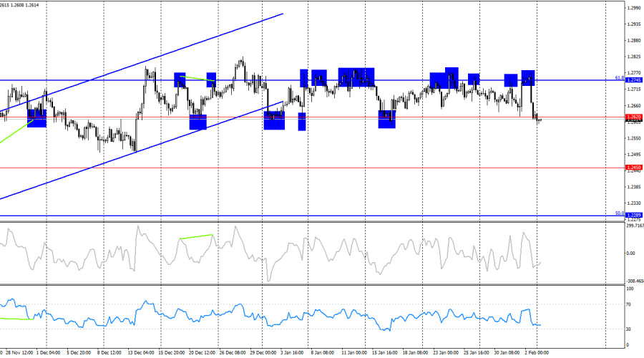
Task: Select the upper blue channel trendline
Action: coord(142,62)
